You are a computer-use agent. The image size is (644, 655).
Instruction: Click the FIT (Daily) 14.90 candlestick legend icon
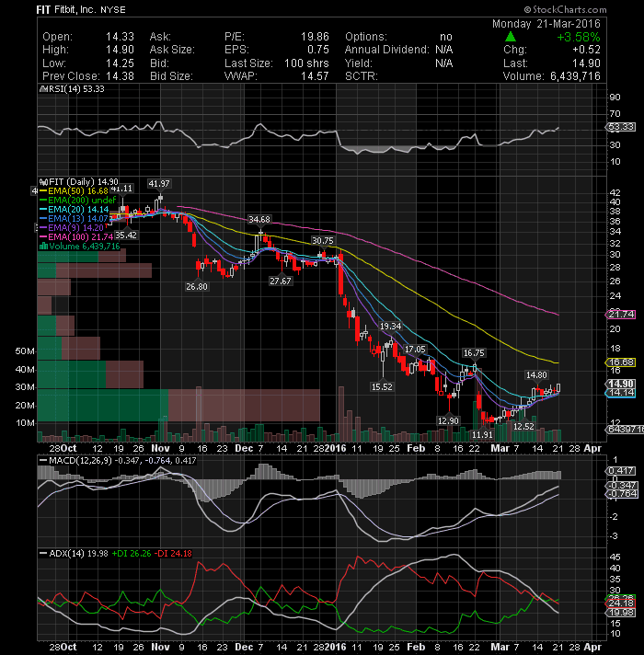click(x=43, y=182)
